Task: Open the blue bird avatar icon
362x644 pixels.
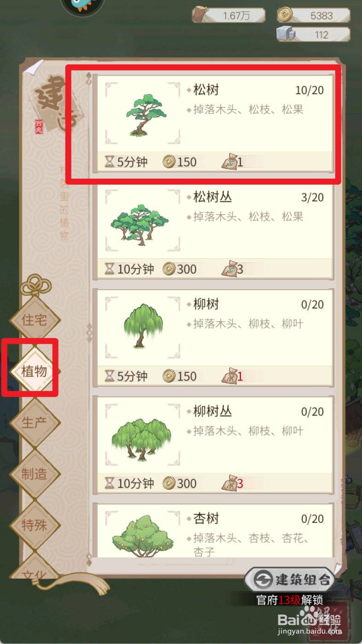Action: pos(82,6)
